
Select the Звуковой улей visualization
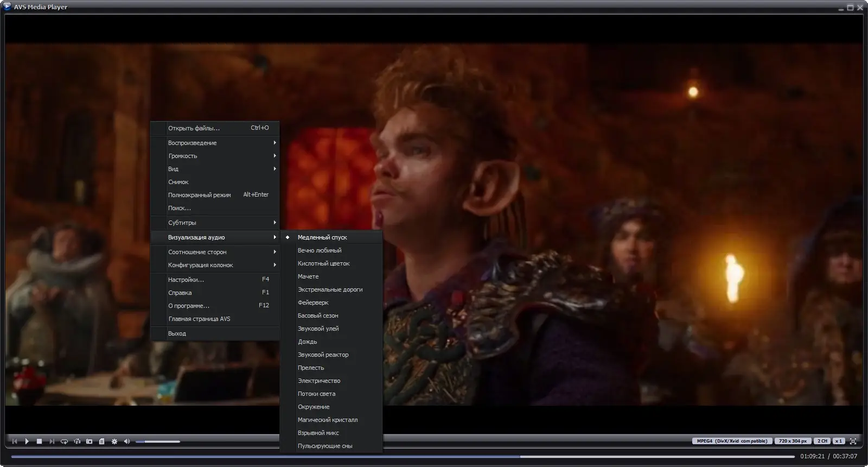tap(331, 329)
